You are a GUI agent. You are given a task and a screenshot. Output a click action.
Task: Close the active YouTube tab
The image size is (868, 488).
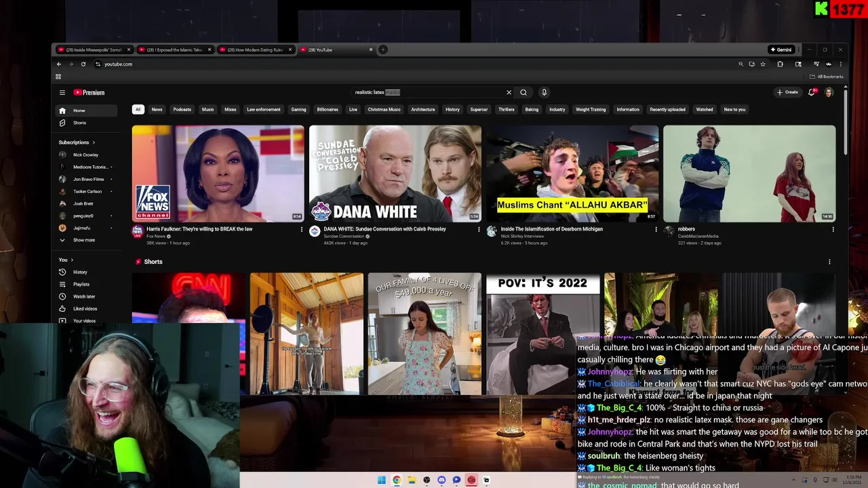371,49
